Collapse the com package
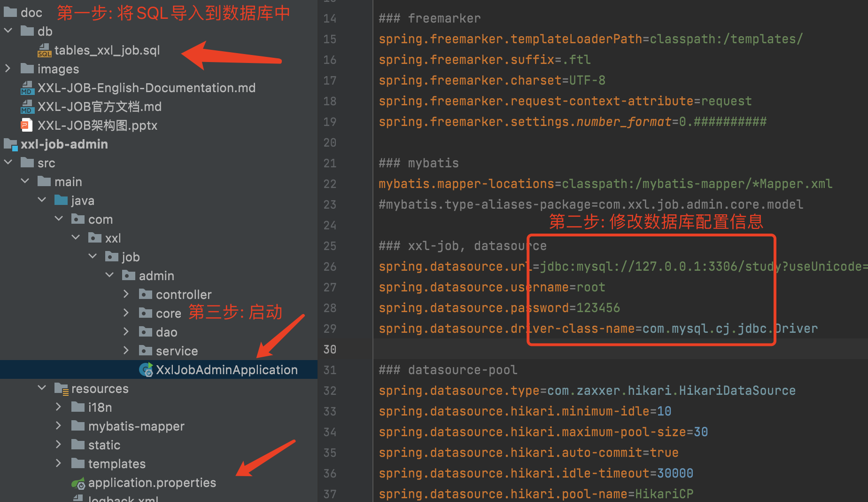Viewport: 868px width, 502px height. (x=59, y=219)
